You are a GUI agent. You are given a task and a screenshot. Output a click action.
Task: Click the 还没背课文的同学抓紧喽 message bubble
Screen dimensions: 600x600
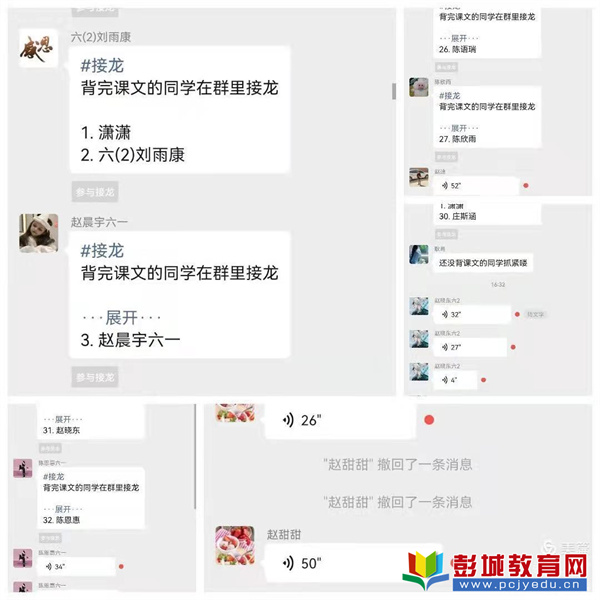483,263
